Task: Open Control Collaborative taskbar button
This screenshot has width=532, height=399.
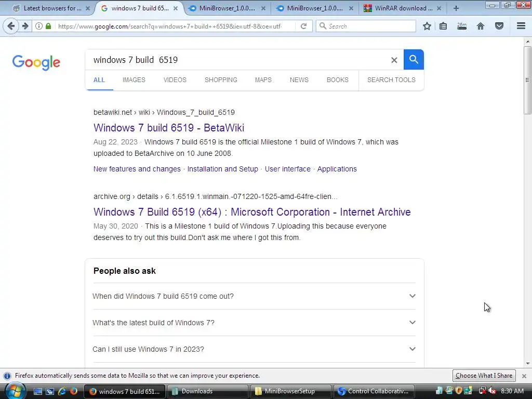Action: coord(374,391)
